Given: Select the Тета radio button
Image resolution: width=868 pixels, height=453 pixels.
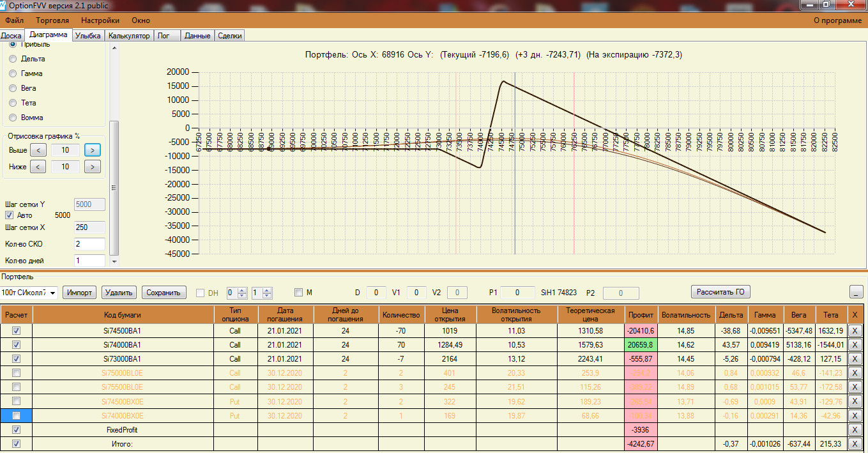Looking at the screenshot, I should point(13,103).
